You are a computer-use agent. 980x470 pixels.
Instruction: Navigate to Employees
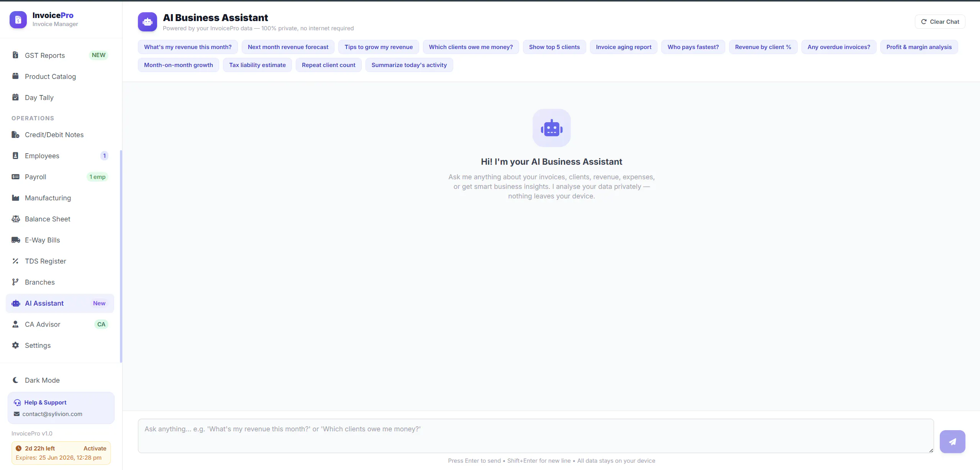[60, 156]
